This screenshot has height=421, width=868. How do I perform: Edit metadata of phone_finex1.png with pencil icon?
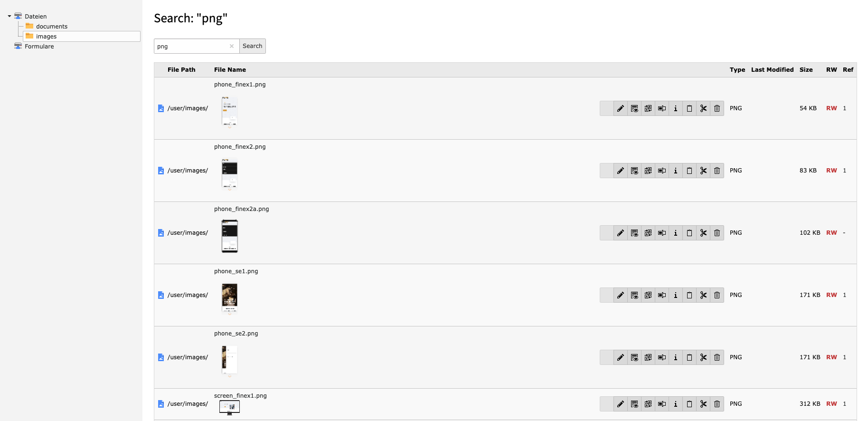pos(620,108)
